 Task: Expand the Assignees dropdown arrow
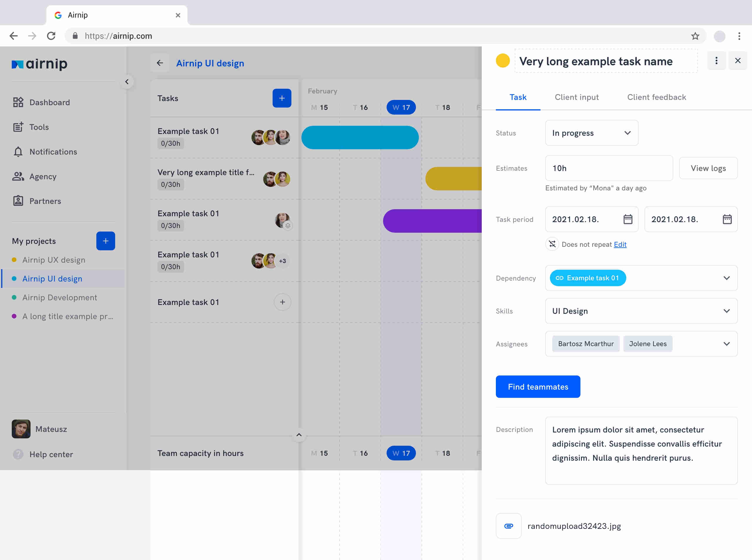tap(726, 344)
